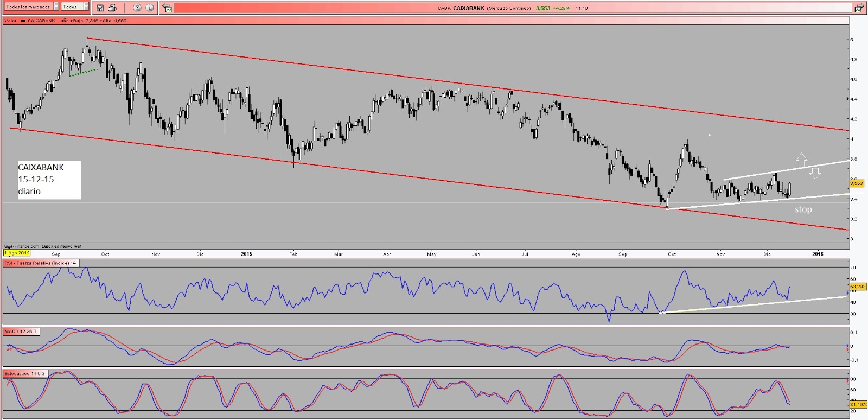Click the yellow '1 Ago 2014' date label
The height and width of the screenshot is (420, 868).
tap(17, 253)
